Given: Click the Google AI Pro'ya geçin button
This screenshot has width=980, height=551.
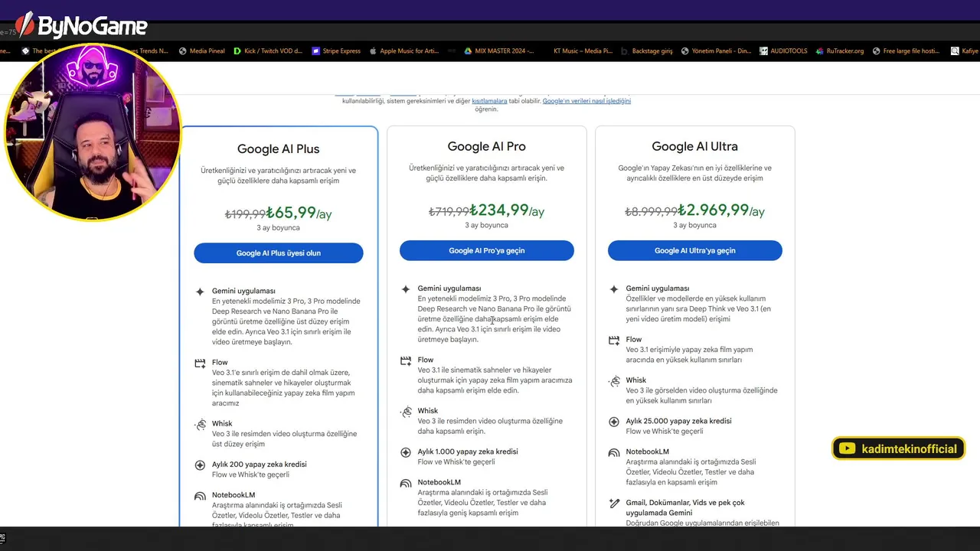Looking at the screenshot, I should 487,250.
